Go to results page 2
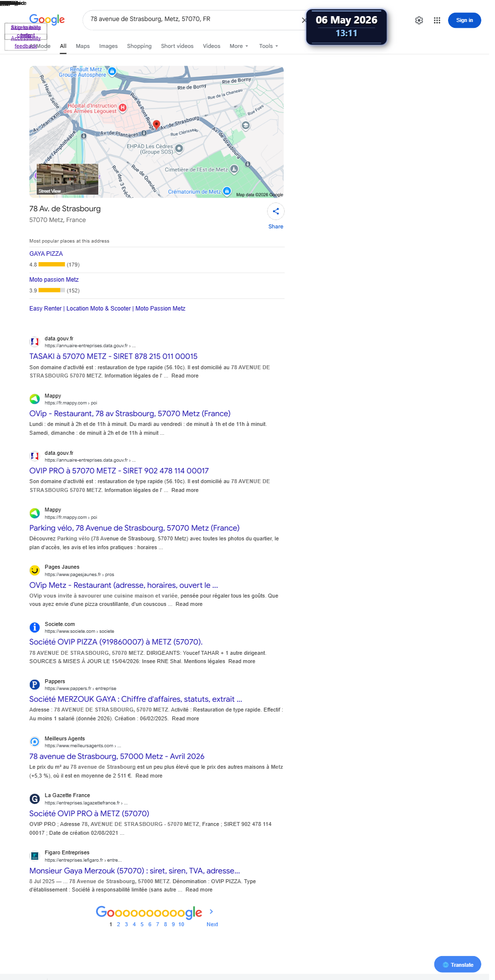495x980 pixels. coord(118,924)
